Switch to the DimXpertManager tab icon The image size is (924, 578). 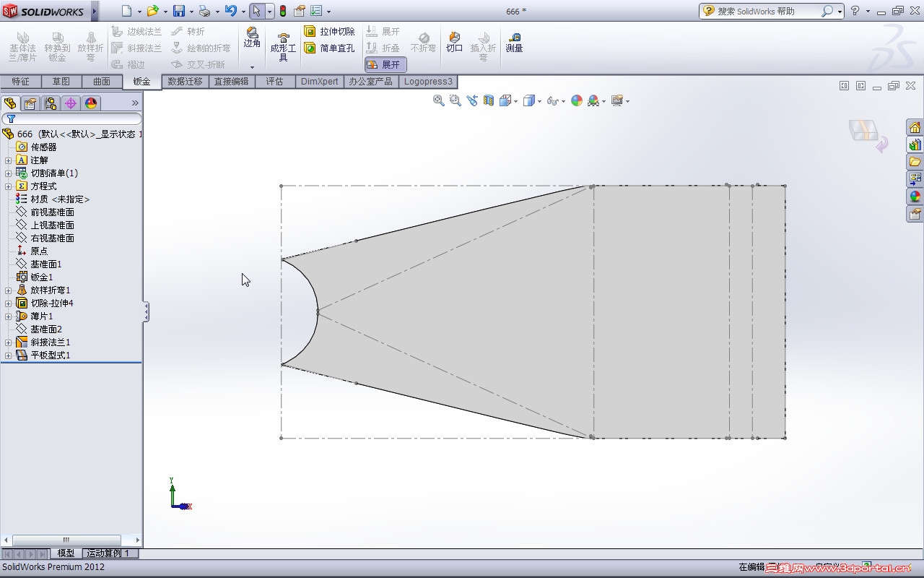pos(70,103)
